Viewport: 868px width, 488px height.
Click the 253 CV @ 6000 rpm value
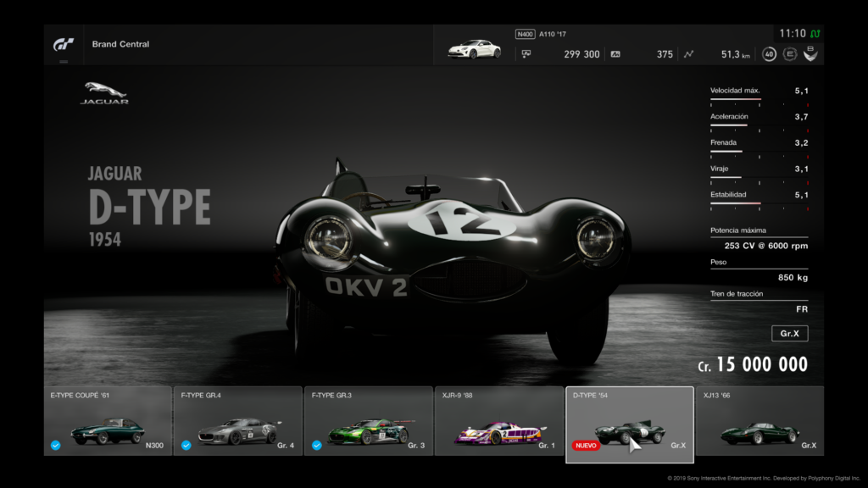pyautogui.click(x=766, y=246)
